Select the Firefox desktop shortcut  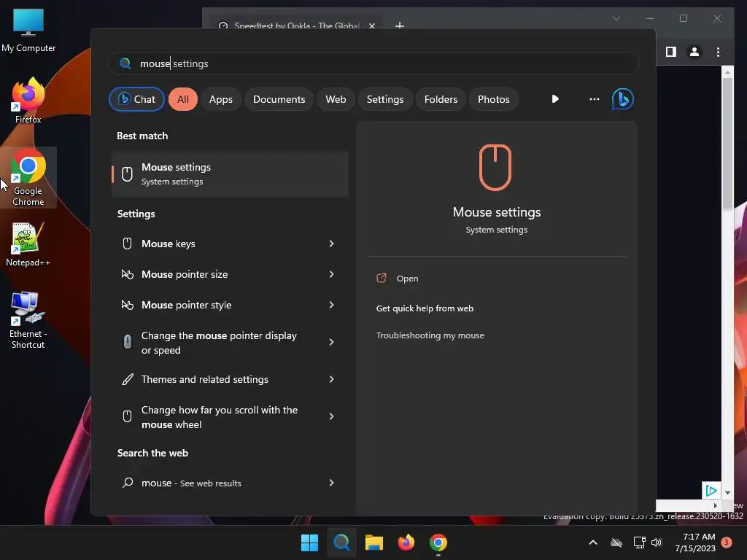tap(28, 101)
